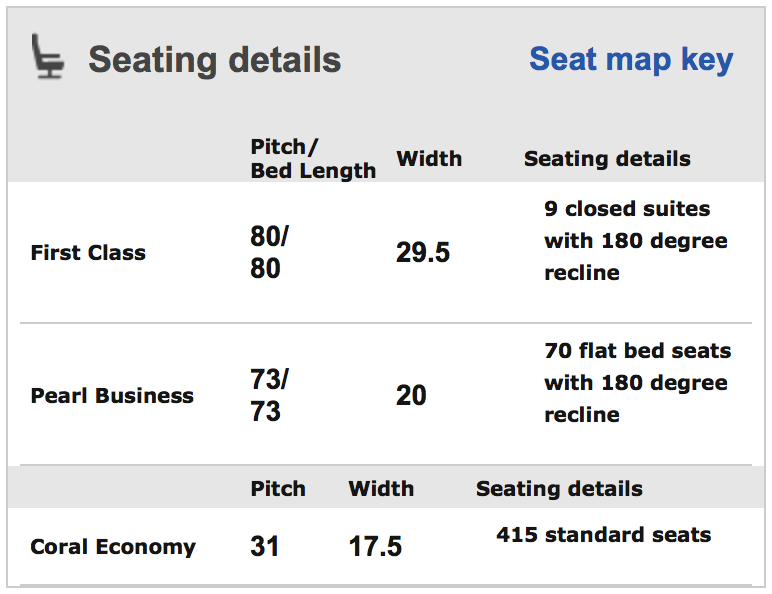772x594 pixels.
Task: Open the Seat map key link
Action: click(x=631, y=60)
